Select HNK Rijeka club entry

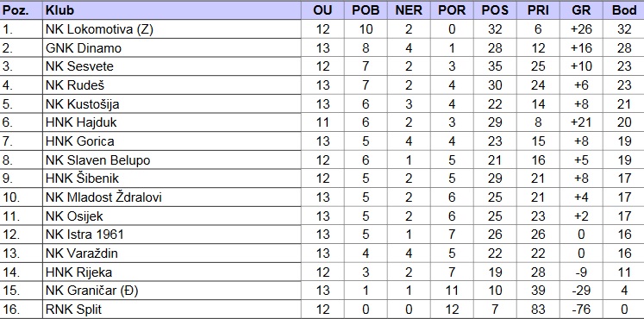pyautogui.click(x=78, y=272)
